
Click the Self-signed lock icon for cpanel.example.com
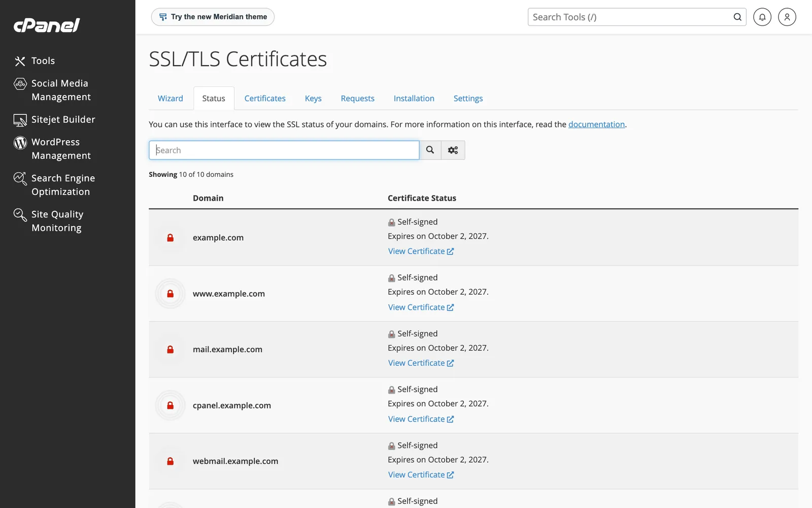pyautogui.click(x=391, y=390)
